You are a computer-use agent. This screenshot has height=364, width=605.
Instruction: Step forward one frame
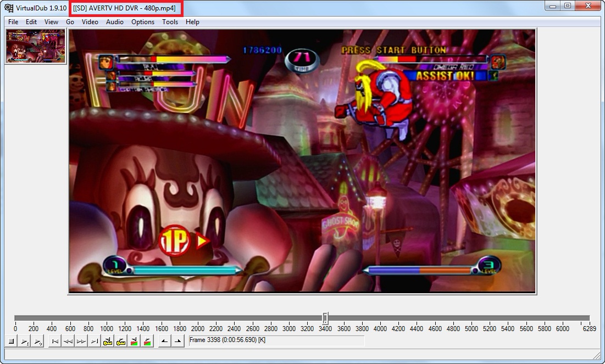tap(81, 341)
